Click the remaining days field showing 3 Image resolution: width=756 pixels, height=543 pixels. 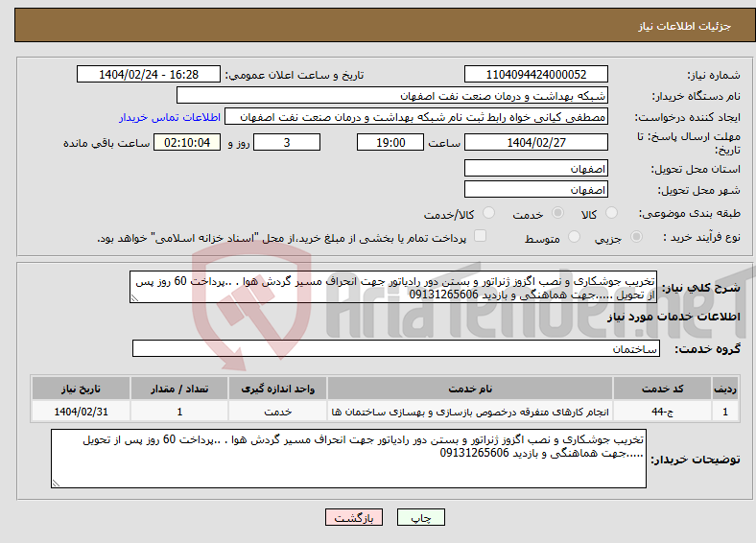(287, 143)
